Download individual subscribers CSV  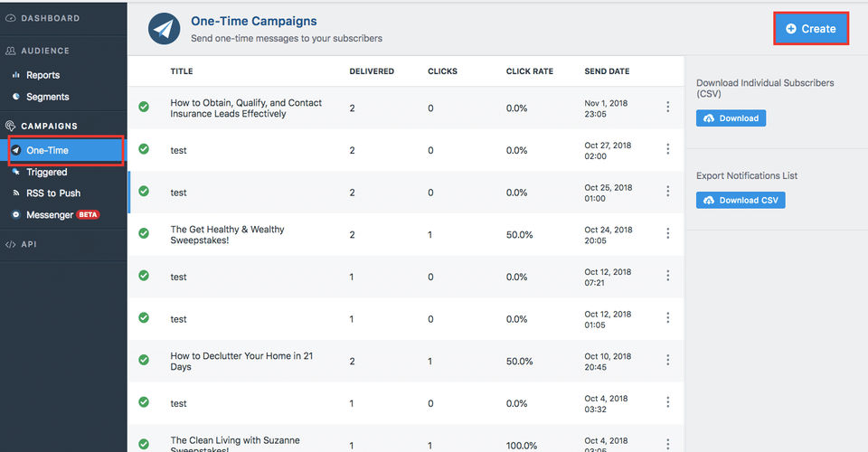click(x=731, y=118)
